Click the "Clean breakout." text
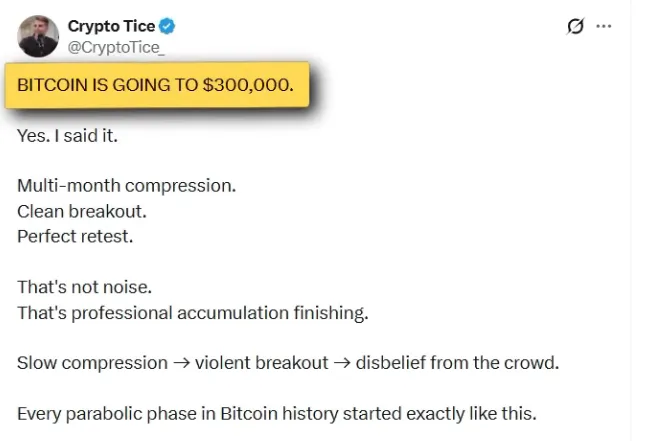The width and height of the screenshot is (645, 441). pos(79,211)
